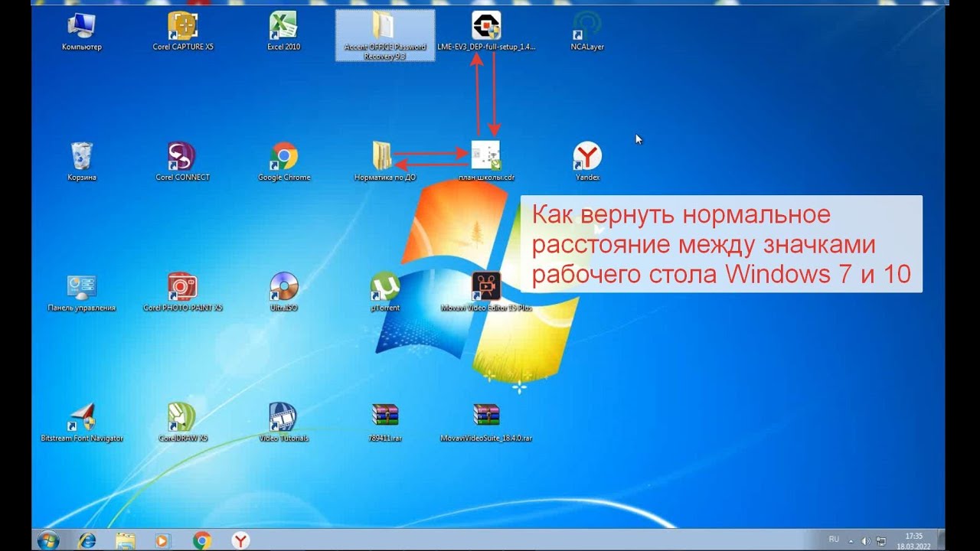
Task: Open the Windows Start menu
Action: click(x=48, y=540)
